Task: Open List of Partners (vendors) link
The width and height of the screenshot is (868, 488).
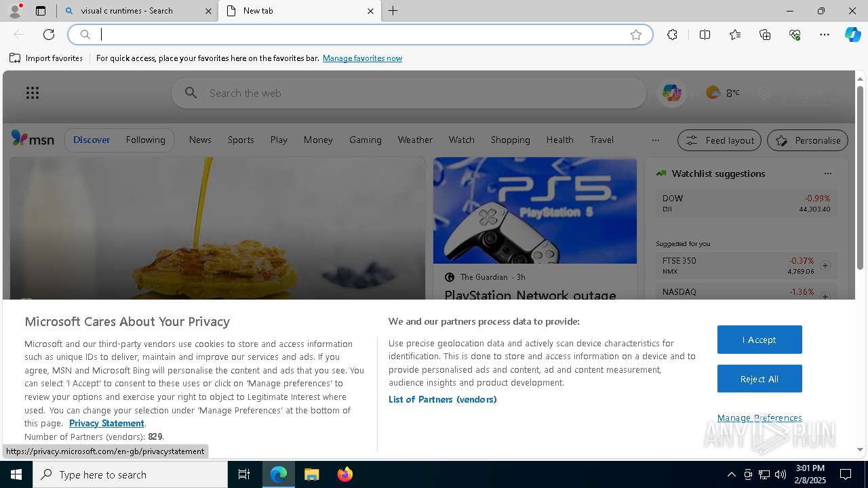Action: pyautogui.click(x=442, y=399)
